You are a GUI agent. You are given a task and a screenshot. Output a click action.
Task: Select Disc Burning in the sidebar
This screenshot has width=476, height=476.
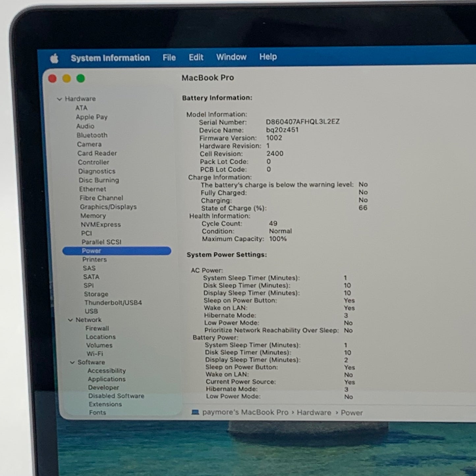point(99,180)
